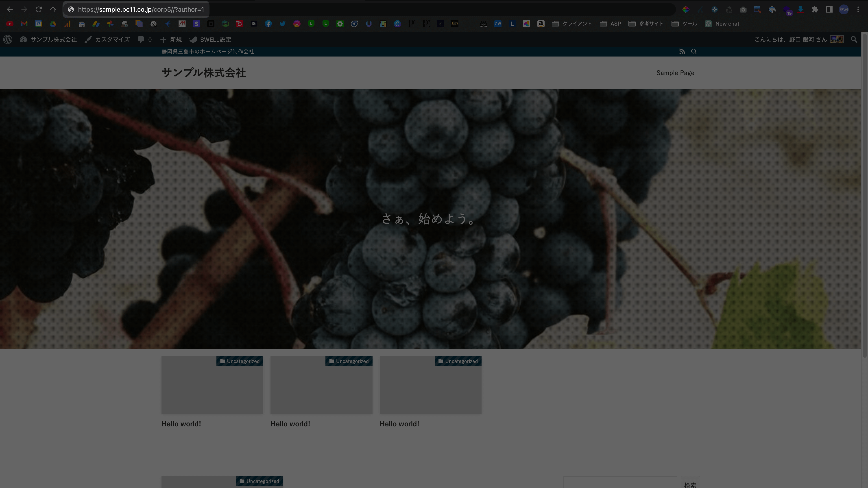Click the Sample Page navigation link
This screenshot has width=868, height=488.
coord(675,73)
